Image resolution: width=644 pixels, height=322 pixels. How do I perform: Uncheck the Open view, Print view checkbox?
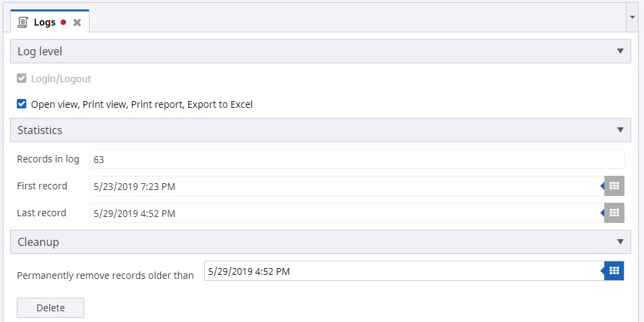[x=22, y=104]
